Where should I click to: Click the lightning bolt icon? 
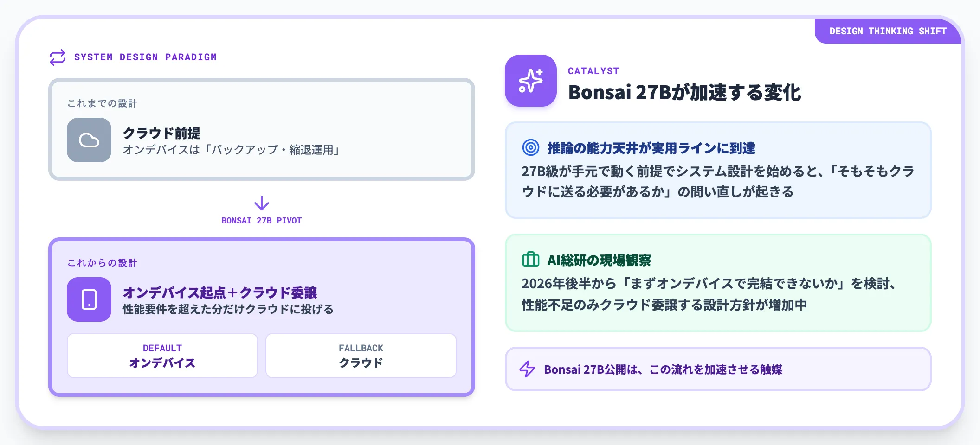[527, 369]
